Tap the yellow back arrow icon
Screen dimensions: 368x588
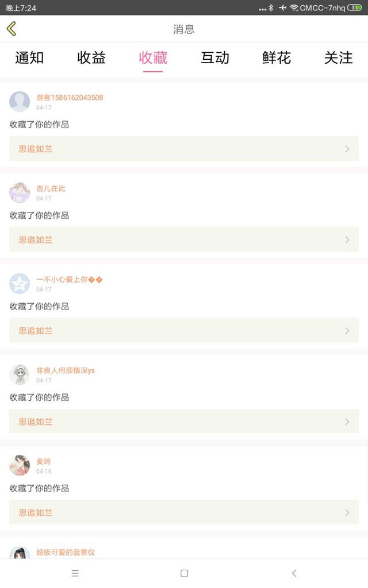(11, 29)
